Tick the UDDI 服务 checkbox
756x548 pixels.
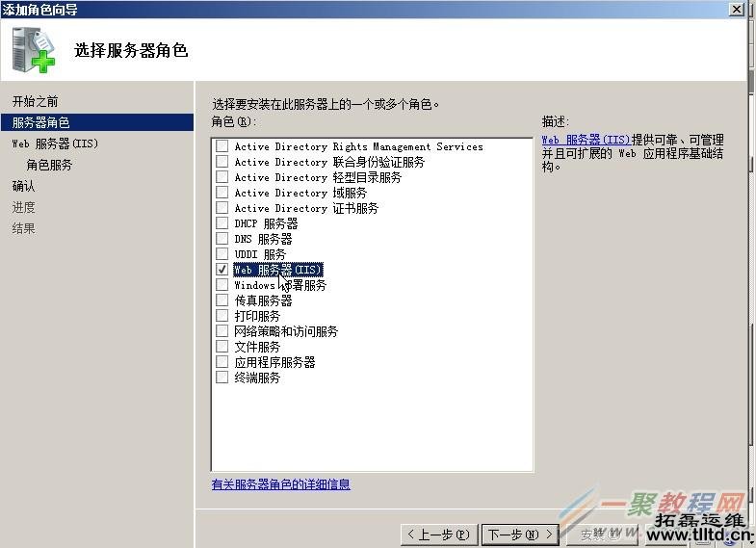pos(222,254)
